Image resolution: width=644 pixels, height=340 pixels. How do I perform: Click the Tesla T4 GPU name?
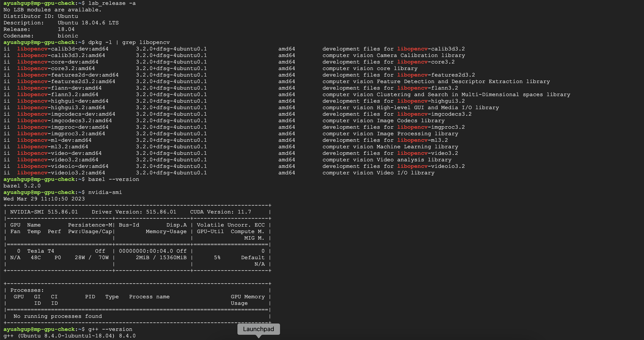point(41,251)
